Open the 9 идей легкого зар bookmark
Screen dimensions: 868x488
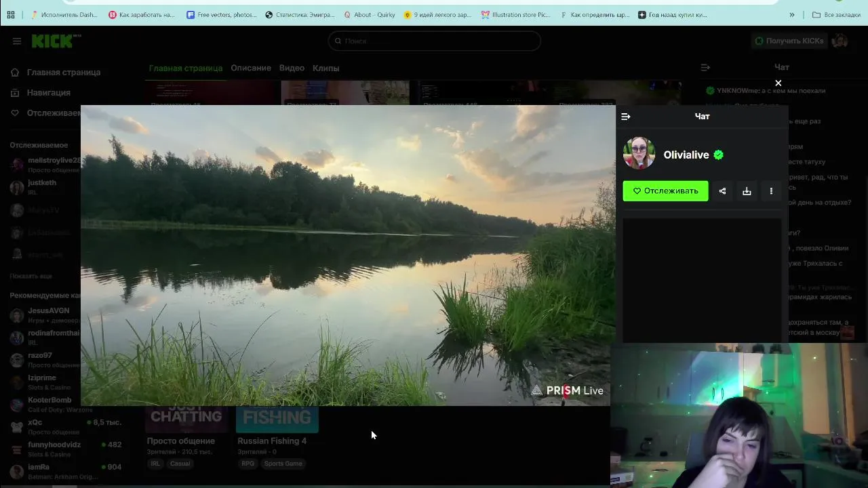[438, 14]
